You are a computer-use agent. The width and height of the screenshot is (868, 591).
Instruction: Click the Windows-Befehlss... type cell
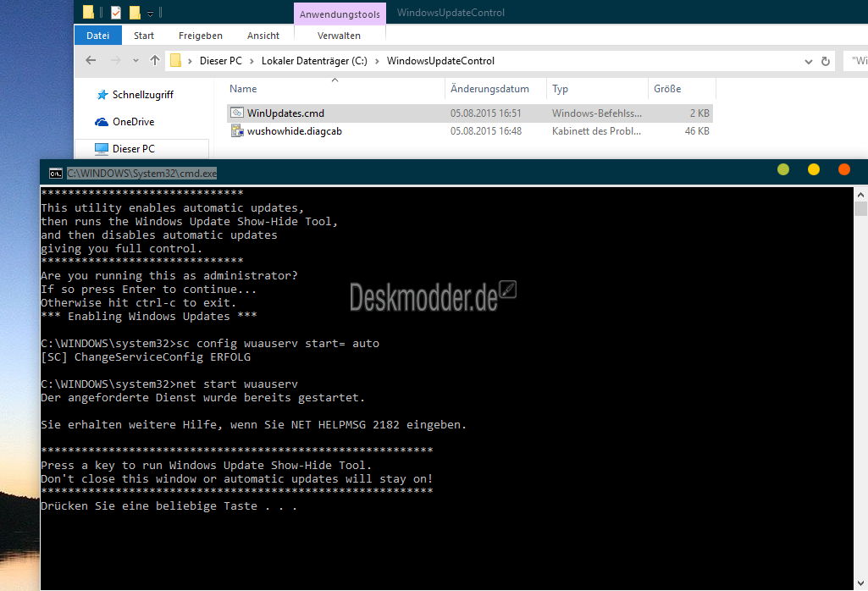597,113
